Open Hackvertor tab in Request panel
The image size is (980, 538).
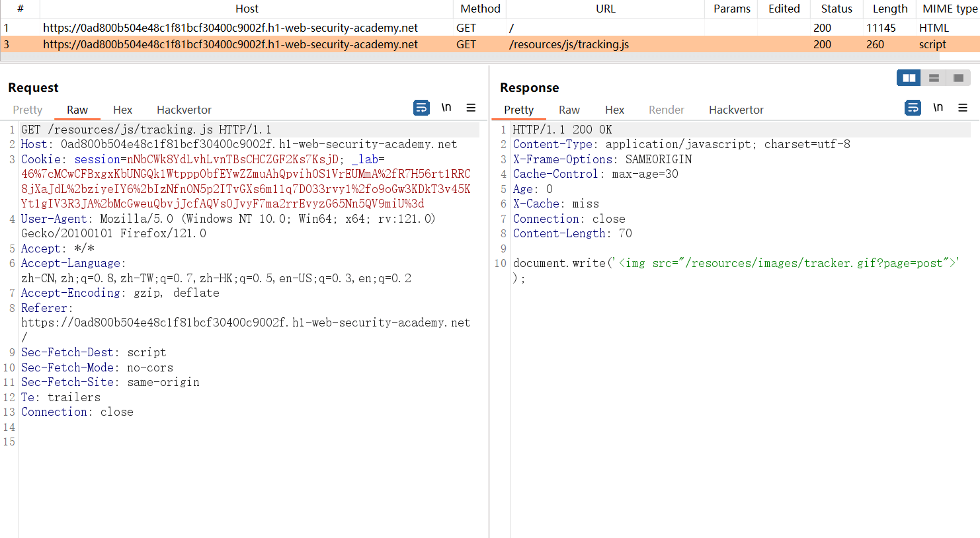click(x=184, y=110)
